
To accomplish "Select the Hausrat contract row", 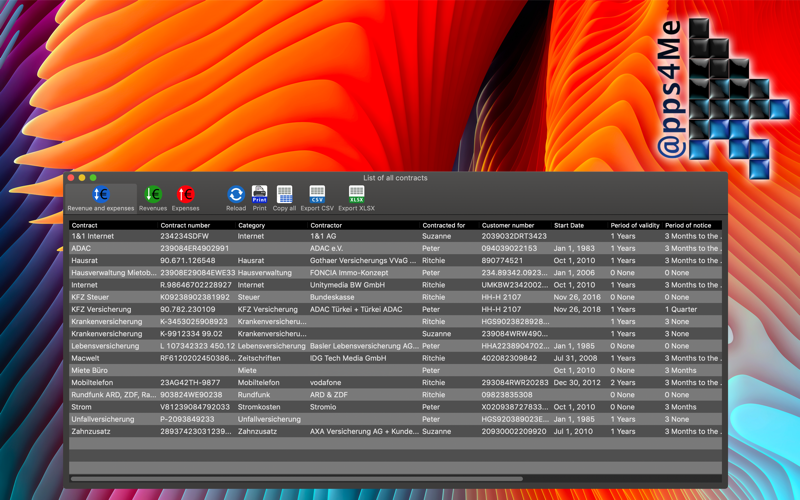I will pos(395,261).
